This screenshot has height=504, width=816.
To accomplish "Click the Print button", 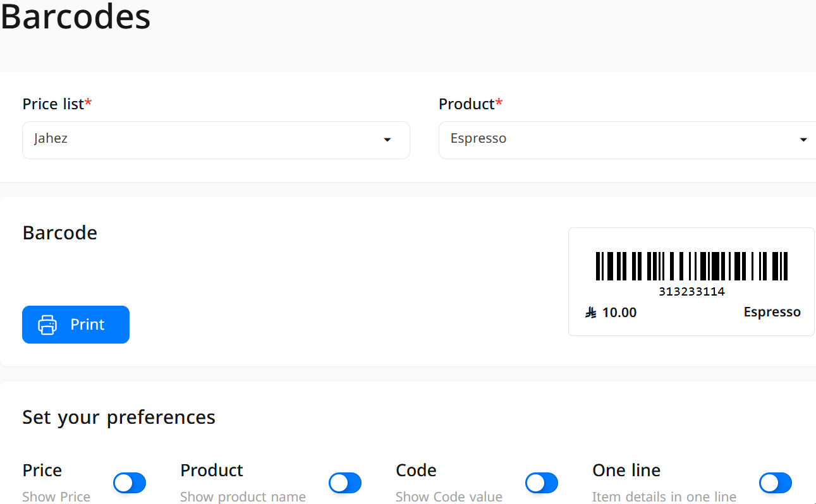I will 76,325.
